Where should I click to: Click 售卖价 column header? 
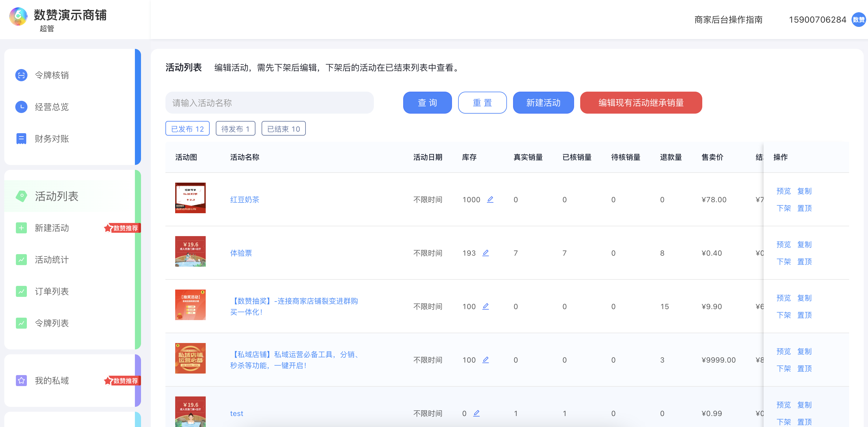[x=712, y=157]
